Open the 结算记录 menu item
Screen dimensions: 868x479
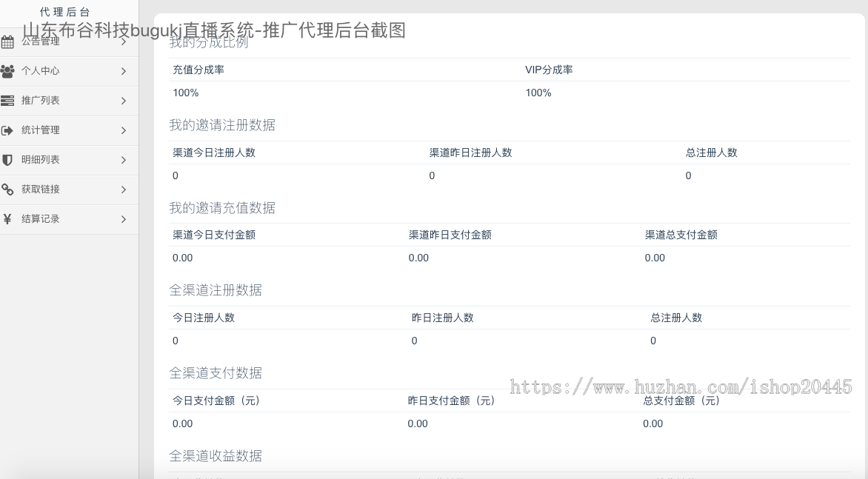pos(69,219)
